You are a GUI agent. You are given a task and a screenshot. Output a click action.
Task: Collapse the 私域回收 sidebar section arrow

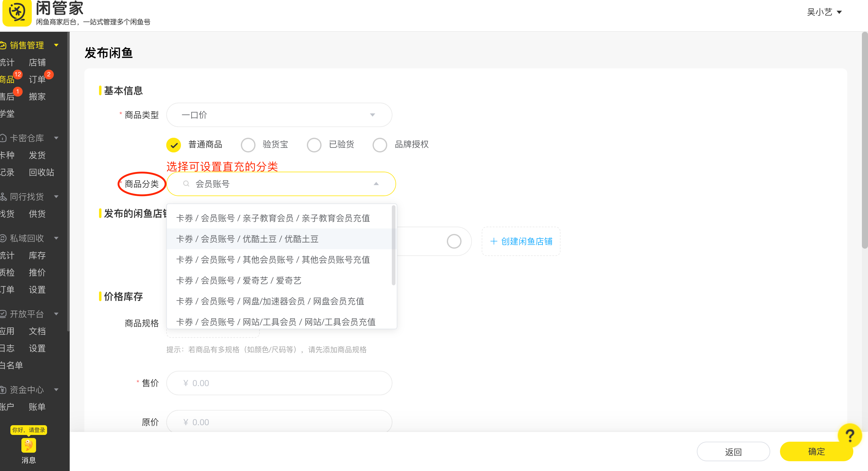pos(56,238)
